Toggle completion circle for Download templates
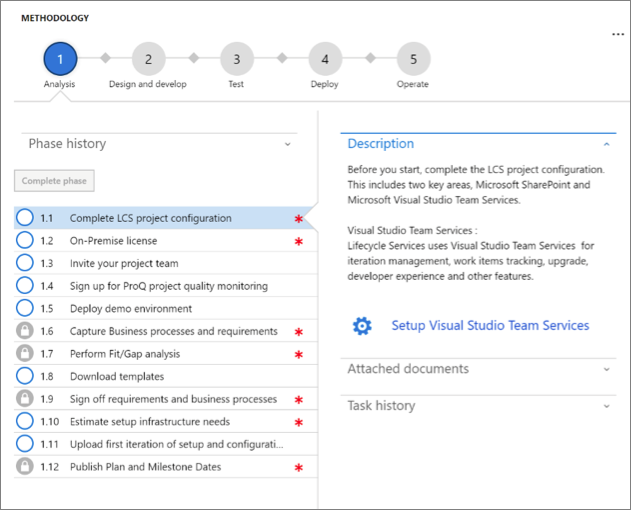 coord(25,376)
